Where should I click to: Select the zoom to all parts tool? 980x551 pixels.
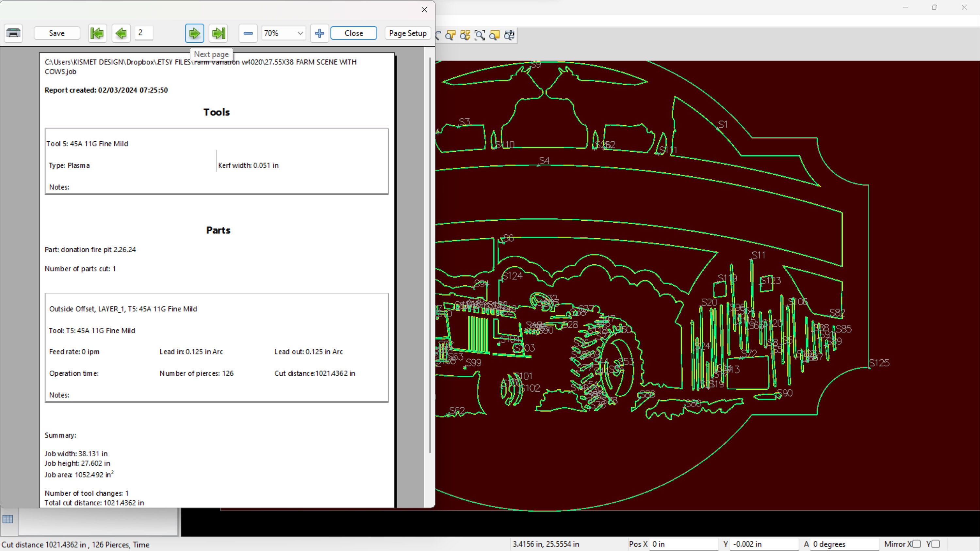pyautogui.click(x=465, y=35)
